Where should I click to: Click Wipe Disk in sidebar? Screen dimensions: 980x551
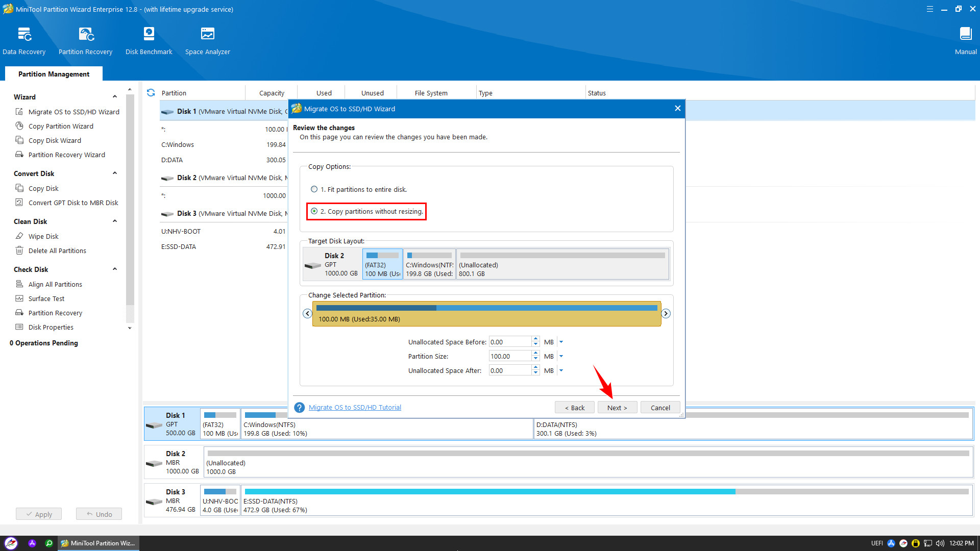click(43, 236)
